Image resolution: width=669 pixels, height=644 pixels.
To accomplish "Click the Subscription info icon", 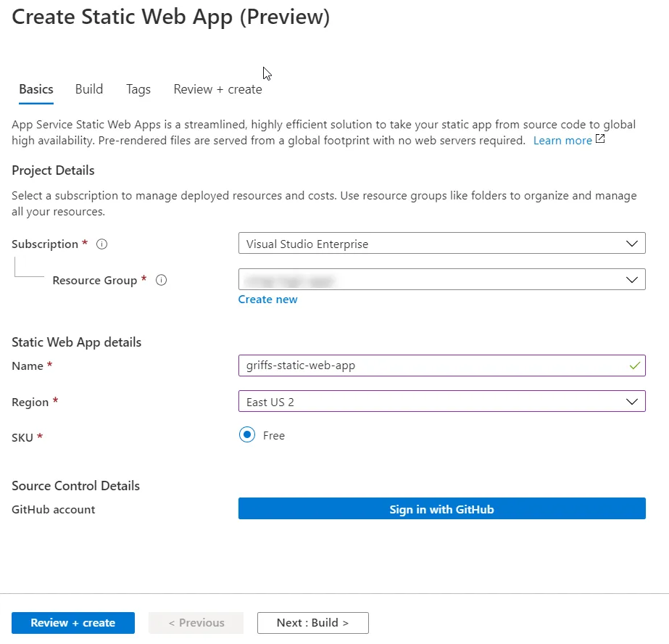I will pyautogui.click(x=102, y=244).
